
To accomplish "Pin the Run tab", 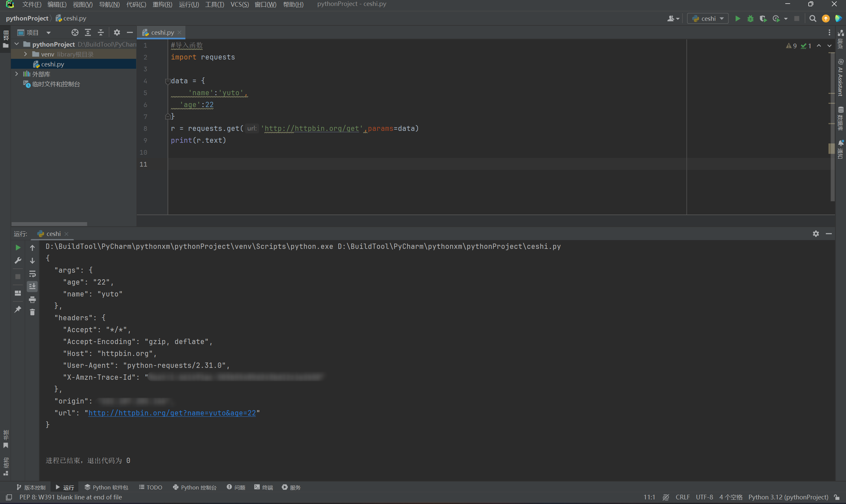I will tap(18, 309).
